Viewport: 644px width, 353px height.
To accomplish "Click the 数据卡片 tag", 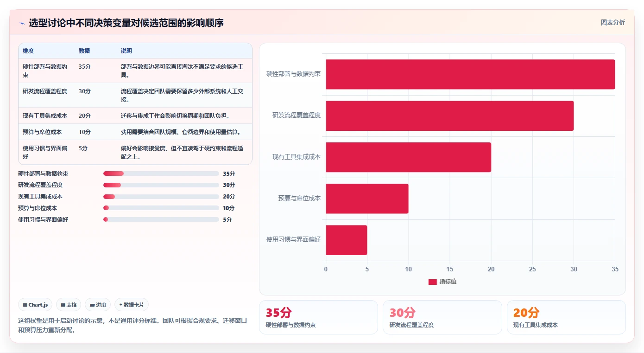I will point(132,305).
